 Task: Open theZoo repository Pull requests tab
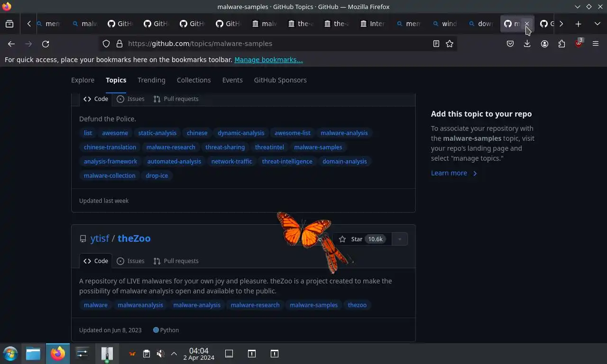(x=176, y=261)
